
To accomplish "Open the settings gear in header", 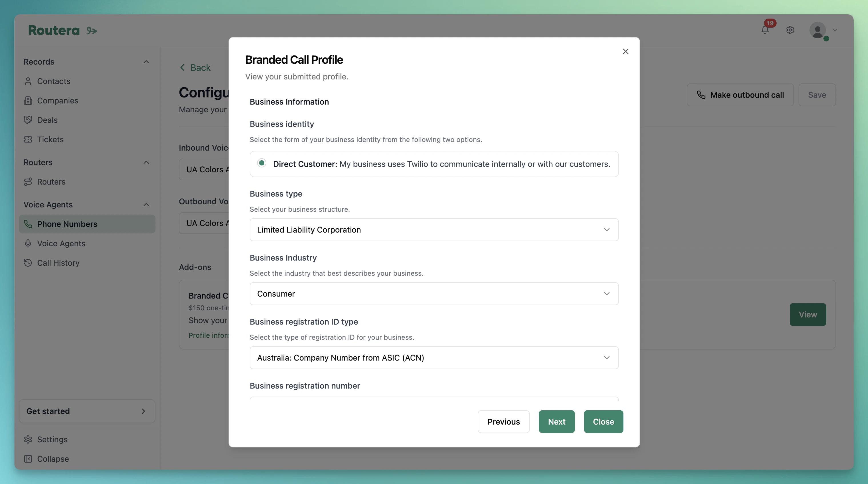I will [x=790, y=30].
